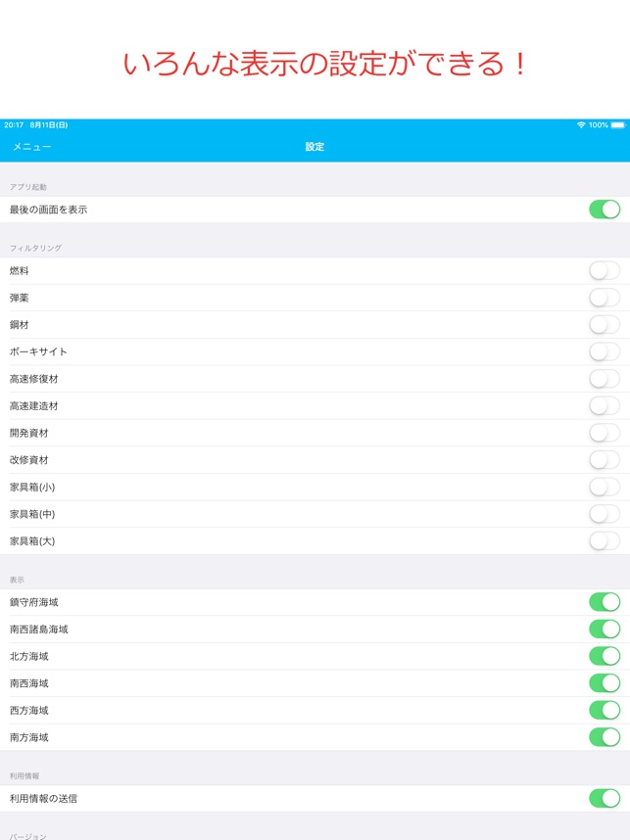Select the 高速修復材 row label
The image size is (630, 840).
33,379
